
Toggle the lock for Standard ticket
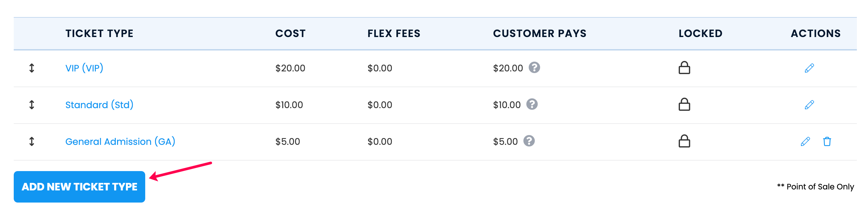tap(684, 105)
